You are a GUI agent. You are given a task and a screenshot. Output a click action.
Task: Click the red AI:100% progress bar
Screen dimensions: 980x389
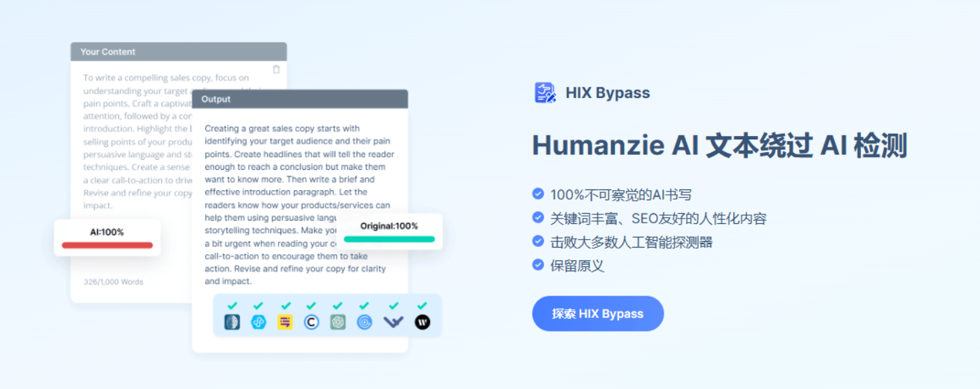click(x=107, y=245)
